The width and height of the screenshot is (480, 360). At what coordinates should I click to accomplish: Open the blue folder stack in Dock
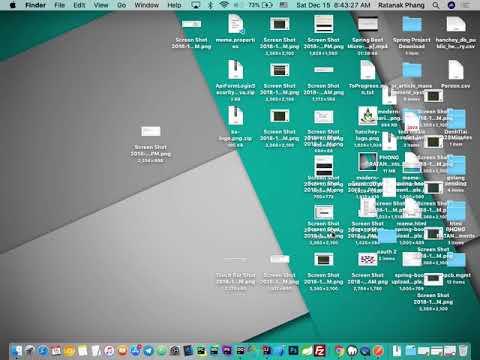411,351
